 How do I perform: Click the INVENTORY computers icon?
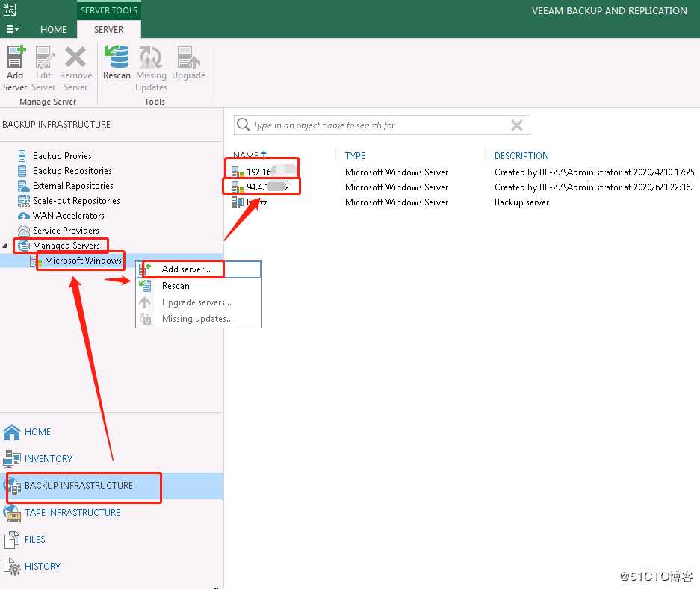click(12, 458)
